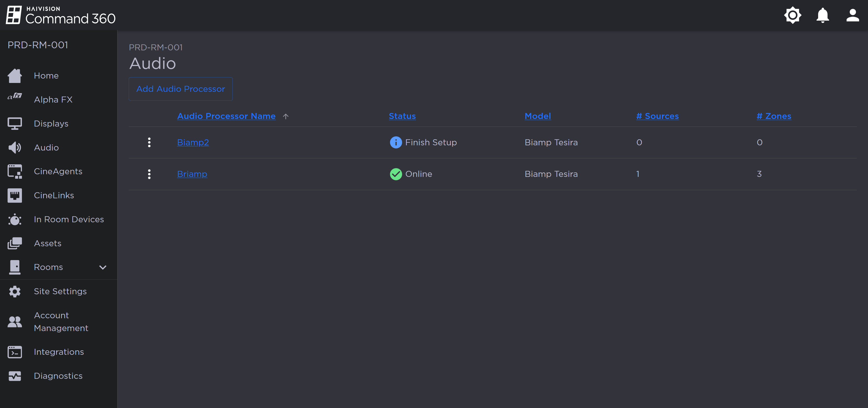Open the three-dot menu for Biamp2
This screenshot has width=868, height=408.
pyautogui.click(x=149, y=142)
